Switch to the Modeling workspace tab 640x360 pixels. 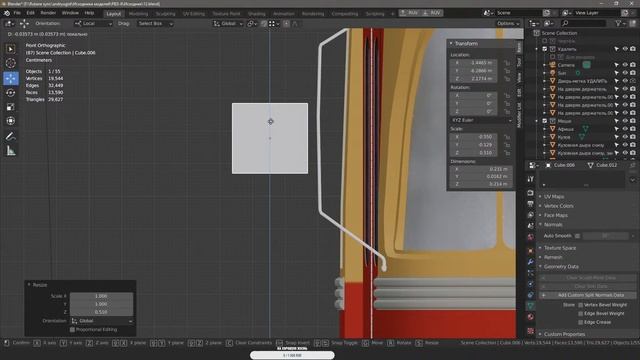(138, 13)
